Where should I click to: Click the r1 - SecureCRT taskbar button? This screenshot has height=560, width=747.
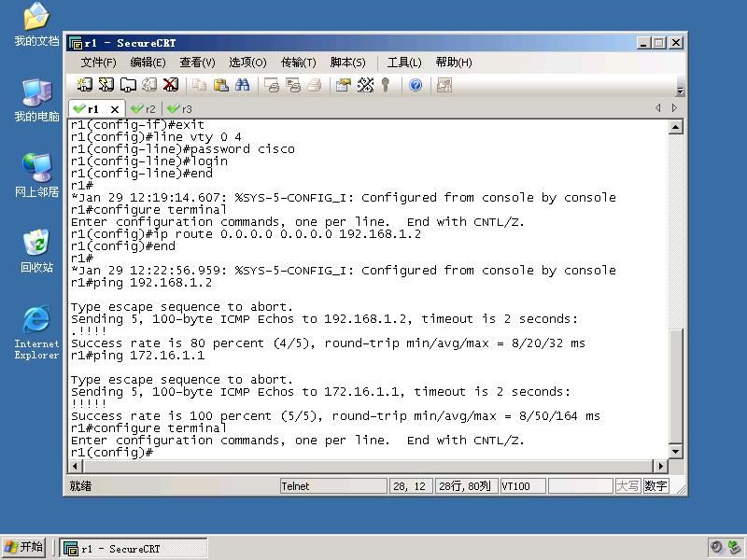pyautogui.click(x=134, y=548)
